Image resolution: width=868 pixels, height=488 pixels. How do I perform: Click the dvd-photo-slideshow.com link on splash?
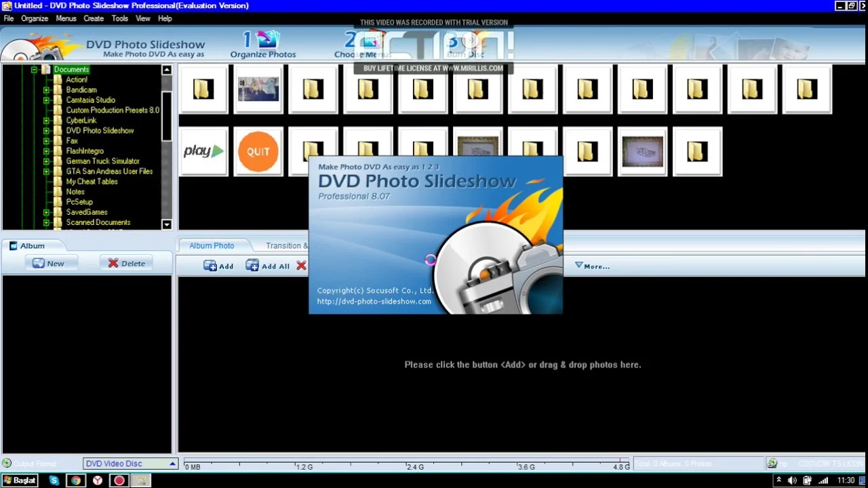click(374, 301)
